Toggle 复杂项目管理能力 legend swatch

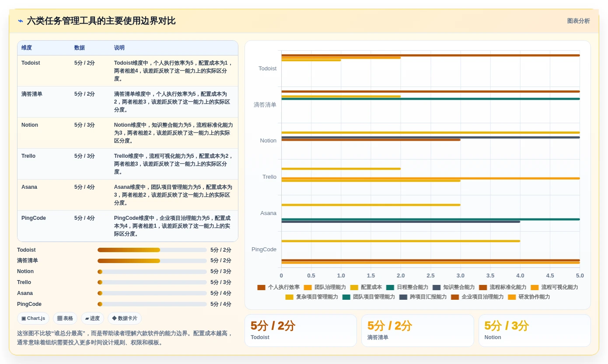pyautogui.click(x=289, y=297)
